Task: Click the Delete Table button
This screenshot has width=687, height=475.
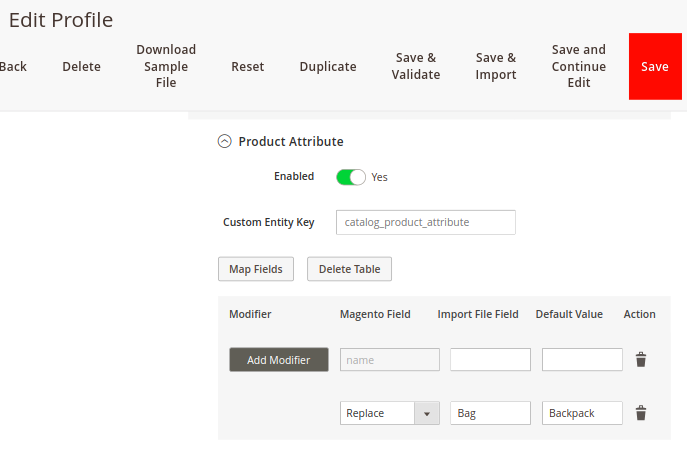Action: (x=349, y=269)
